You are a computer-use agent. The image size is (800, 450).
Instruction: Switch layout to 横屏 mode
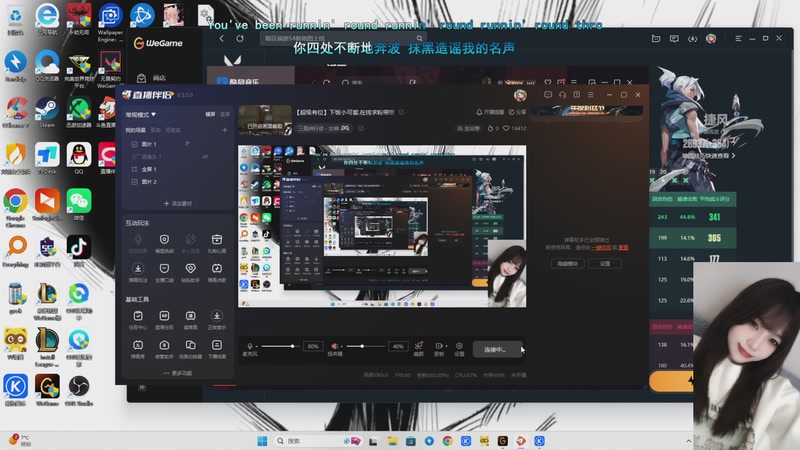click(x=210, y=114)
